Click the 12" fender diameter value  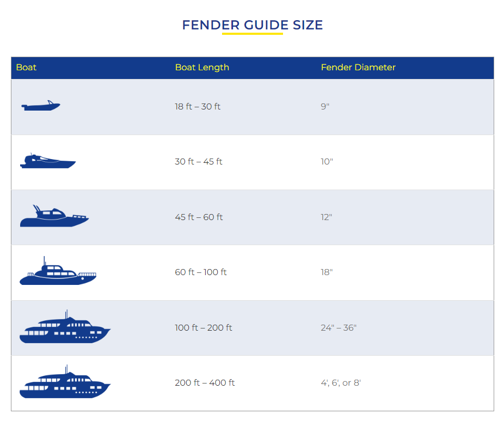click(x=326, y=217)
